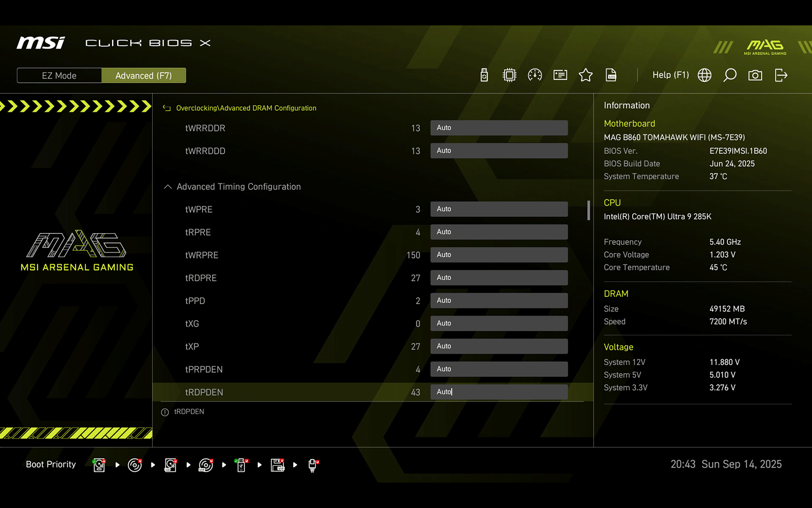Click the tWRRDDD Auto field
The width and height of the screenshot is (812, 508).
tap(499, 151)
